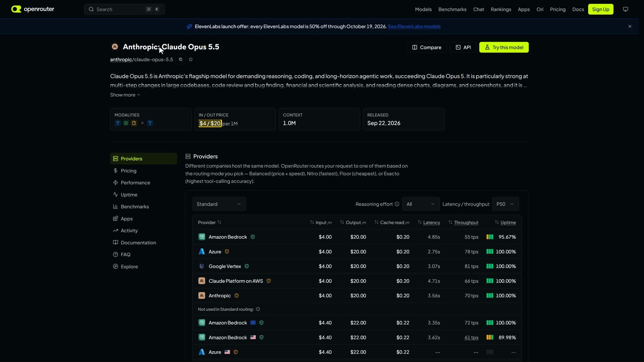Click the Amazon Bedrock 89.98% uptime bars
This screenshot has height=362, width=644.
(490, 338)
